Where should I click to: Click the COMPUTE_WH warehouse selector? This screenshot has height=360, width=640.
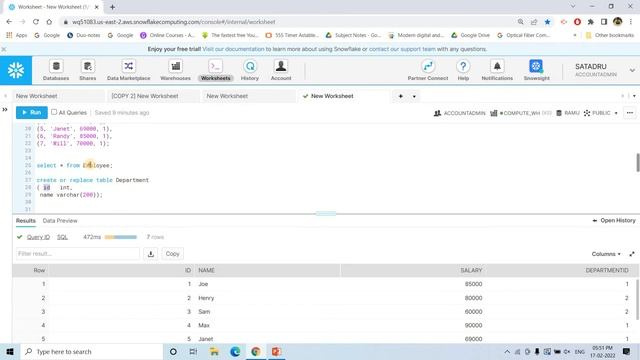point(521,113)
